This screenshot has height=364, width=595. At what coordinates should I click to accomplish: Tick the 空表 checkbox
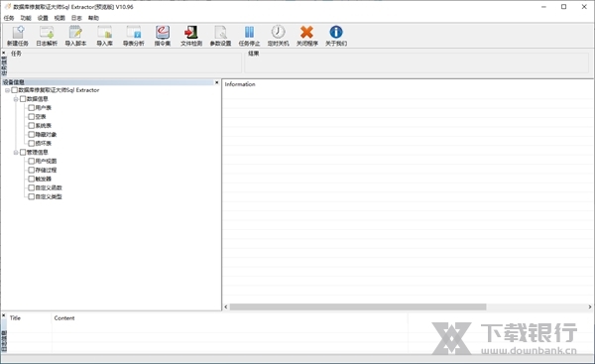point(32,116)
